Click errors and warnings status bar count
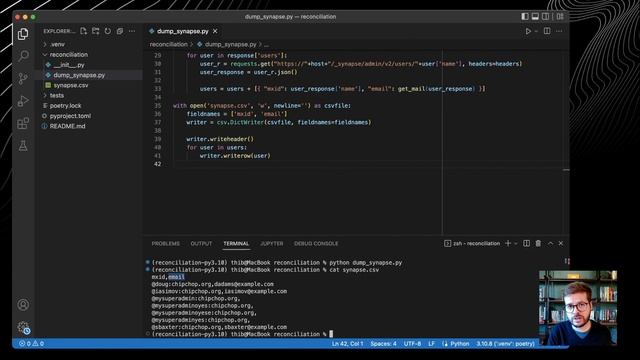 (x=31, y=344)
